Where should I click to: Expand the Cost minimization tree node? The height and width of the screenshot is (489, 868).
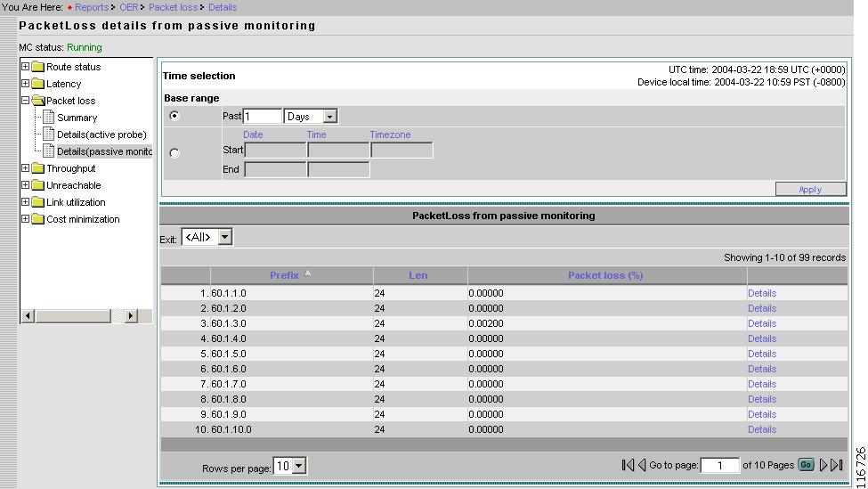pyautogui.click(x=26, y=219)
